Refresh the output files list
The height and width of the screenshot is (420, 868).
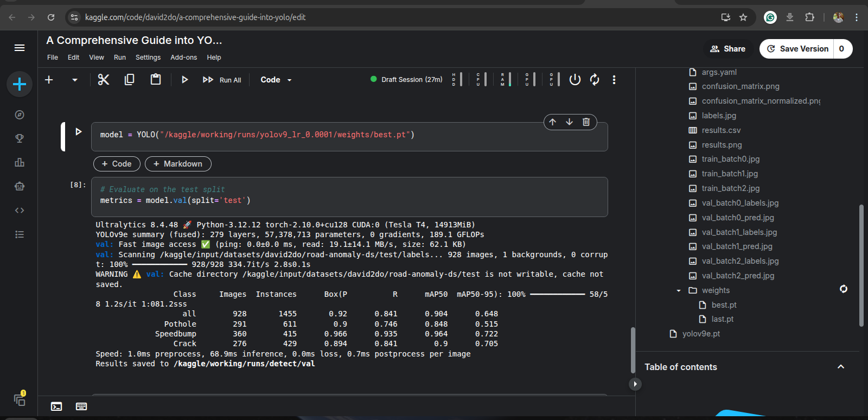844,289
